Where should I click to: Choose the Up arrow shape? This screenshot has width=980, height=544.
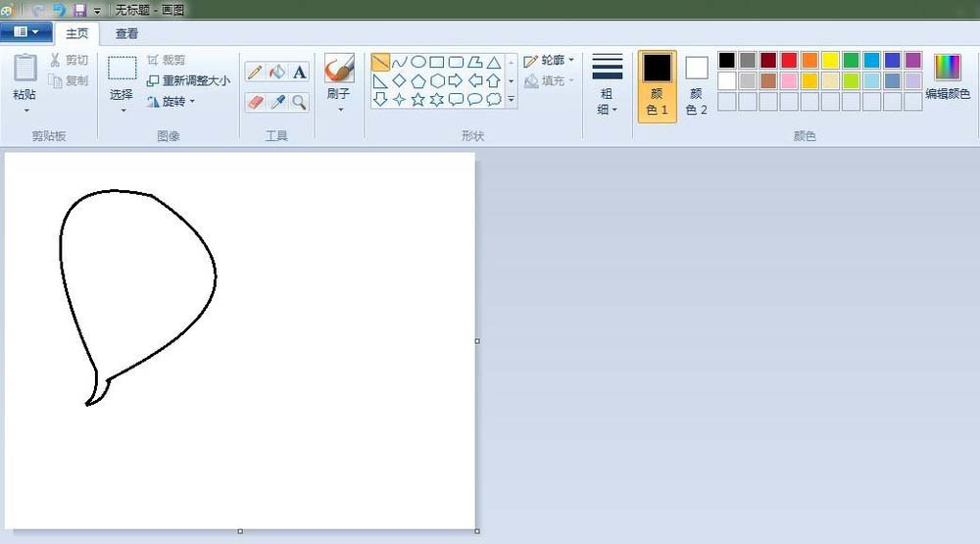point(494,80)
